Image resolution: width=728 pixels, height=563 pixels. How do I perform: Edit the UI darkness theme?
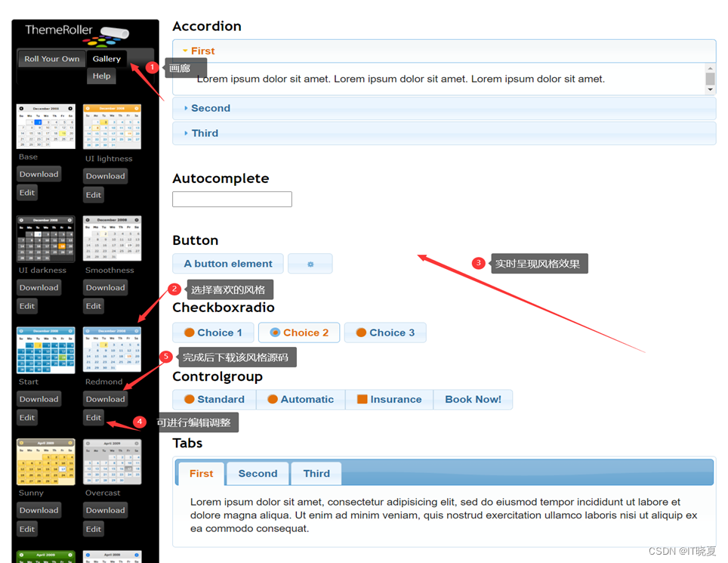(27, 306)
